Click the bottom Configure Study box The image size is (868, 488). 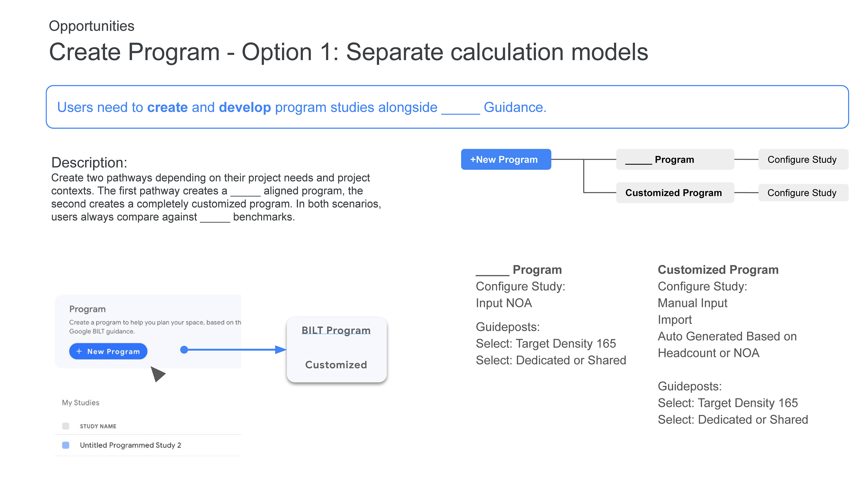point(803,193)
